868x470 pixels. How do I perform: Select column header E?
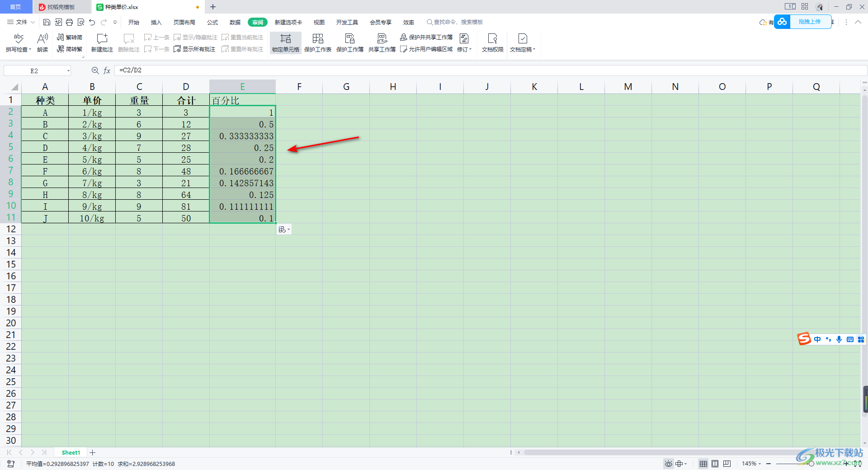[x=243, y=87]
